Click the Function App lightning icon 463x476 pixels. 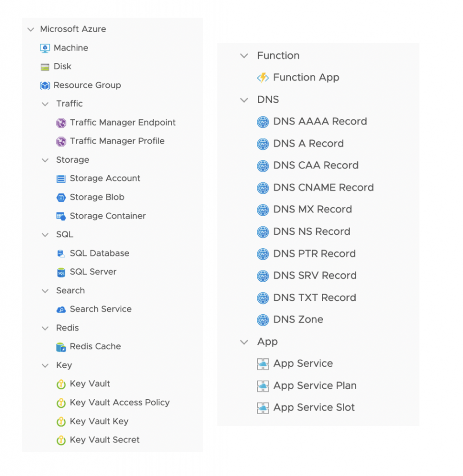[x=263, y=78]
